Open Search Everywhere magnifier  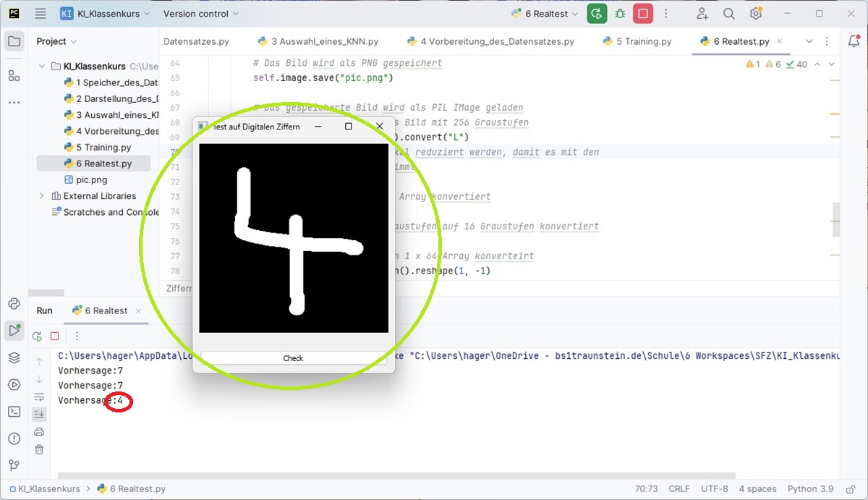(729, 14)
